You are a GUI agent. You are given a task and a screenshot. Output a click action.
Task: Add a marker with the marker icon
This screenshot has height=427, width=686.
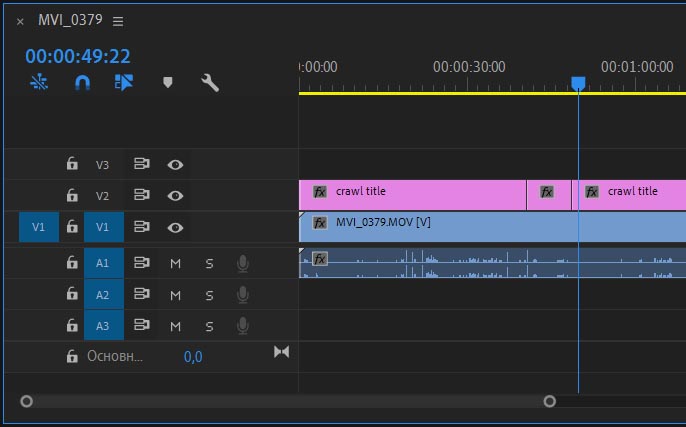click(168, 82)
